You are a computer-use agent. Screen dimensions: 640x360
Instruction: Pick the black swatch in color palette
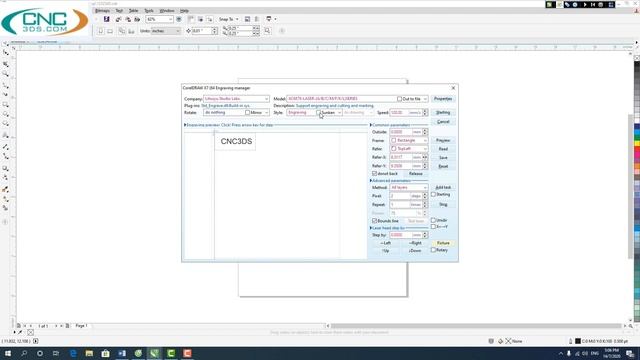637,64
